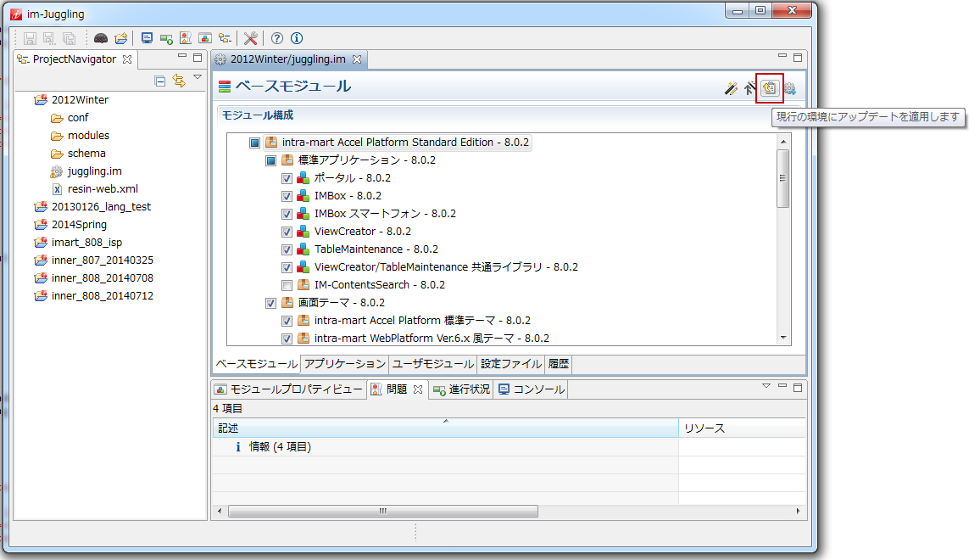Check the IM-ContentsSearch - 8.0.2 checkbox
The width and height of the screenshot is (980, 560).
287,285
